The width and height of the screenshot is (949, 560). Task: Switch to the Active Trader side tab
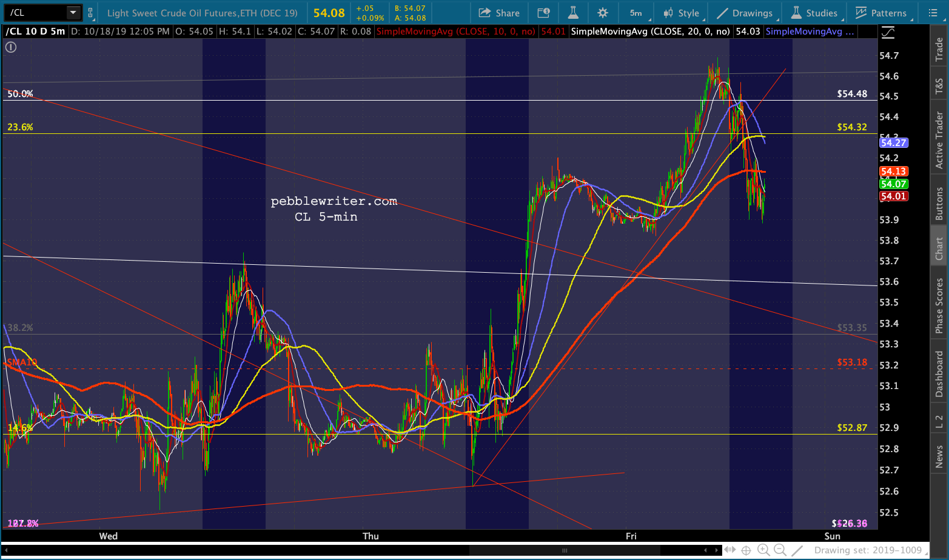[x=939, y=140]
